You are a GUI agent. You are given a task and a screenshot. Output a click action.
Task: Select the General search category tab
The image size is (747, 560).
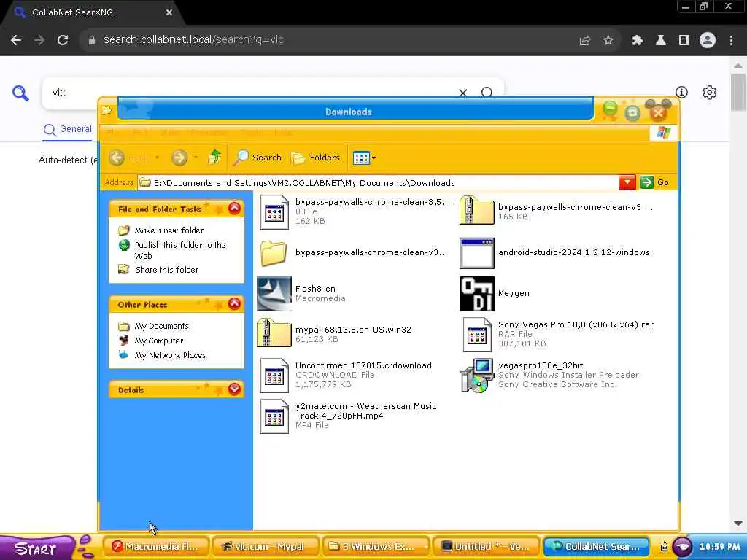68,129
